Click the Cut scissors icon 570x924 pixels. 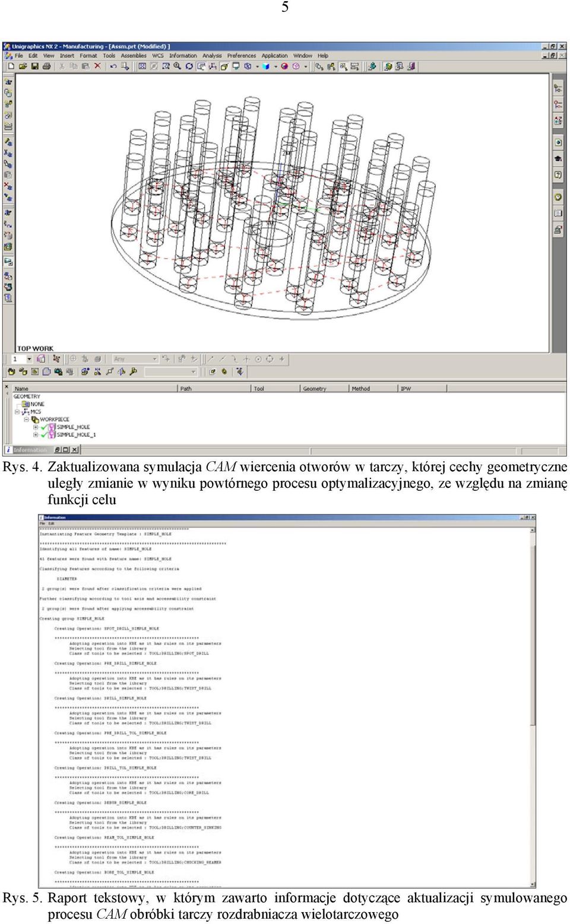click(x=61, y=66)
